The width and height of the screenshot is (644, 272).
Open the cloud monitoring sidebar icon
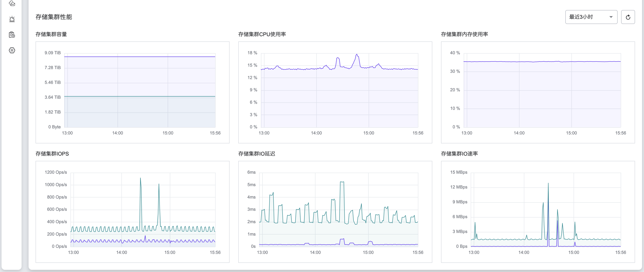(x=12, y=3)
